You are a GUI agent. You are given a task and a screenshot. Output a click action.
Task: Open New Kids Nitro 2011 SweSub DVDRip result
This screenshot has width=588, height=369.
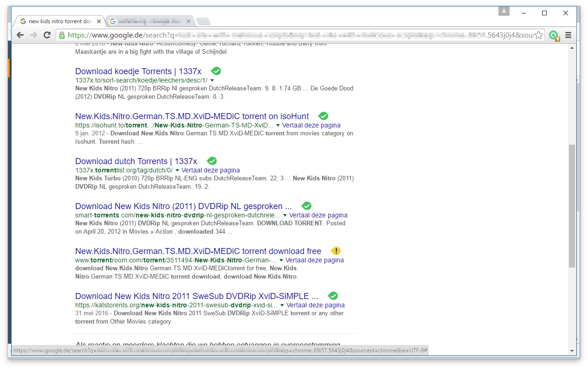coord(197,296)
